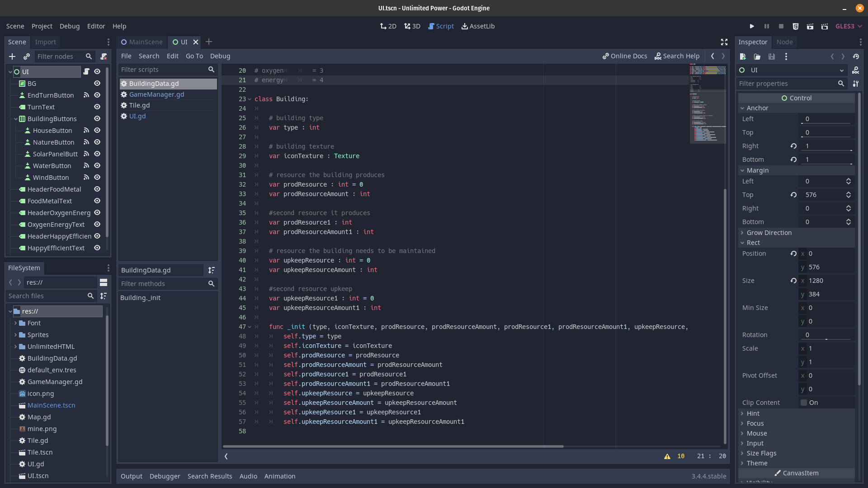Stop the running scene
The height and width of the screenshot is (488, 868).
tap(781, 26)
